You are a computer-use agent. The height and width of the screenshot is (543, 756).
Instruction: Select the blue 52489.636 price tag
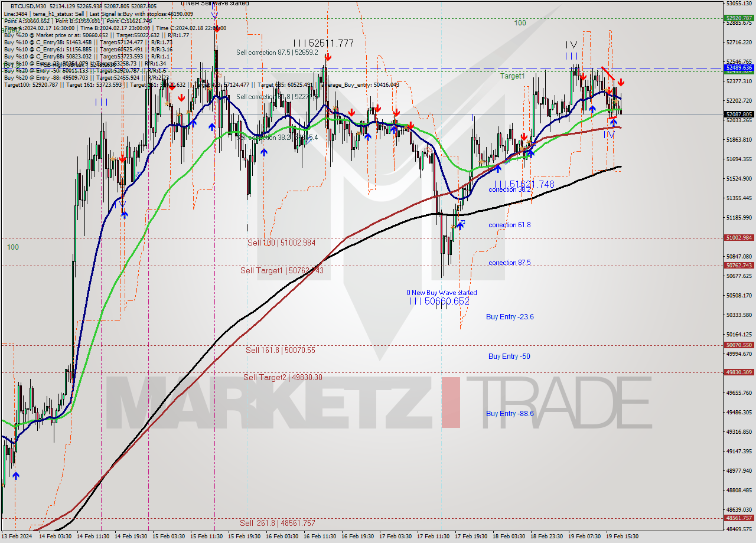(739, 68)
